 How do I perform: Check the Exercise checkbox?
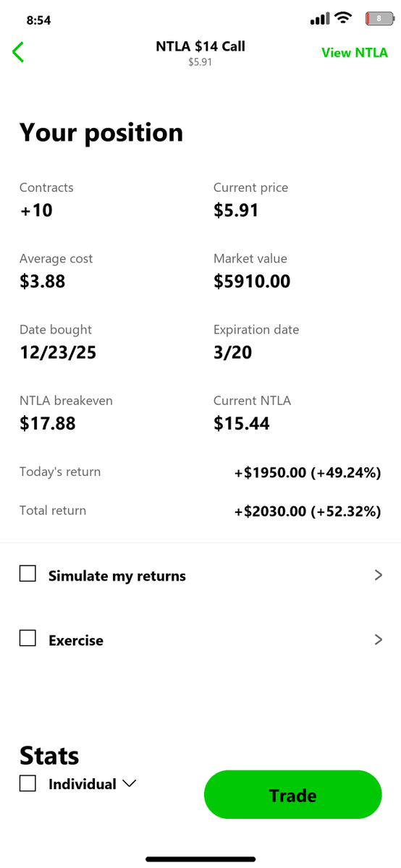click(x=28, y=639)
